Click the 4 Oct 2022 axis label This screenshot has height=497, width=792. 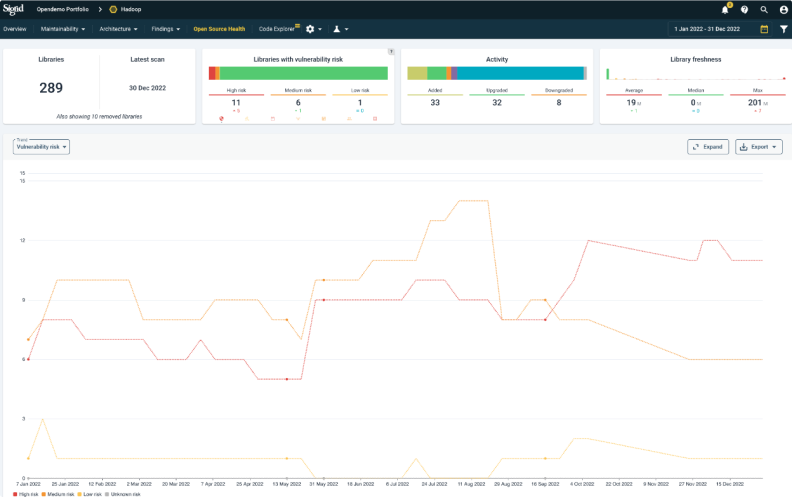[582, 484]
